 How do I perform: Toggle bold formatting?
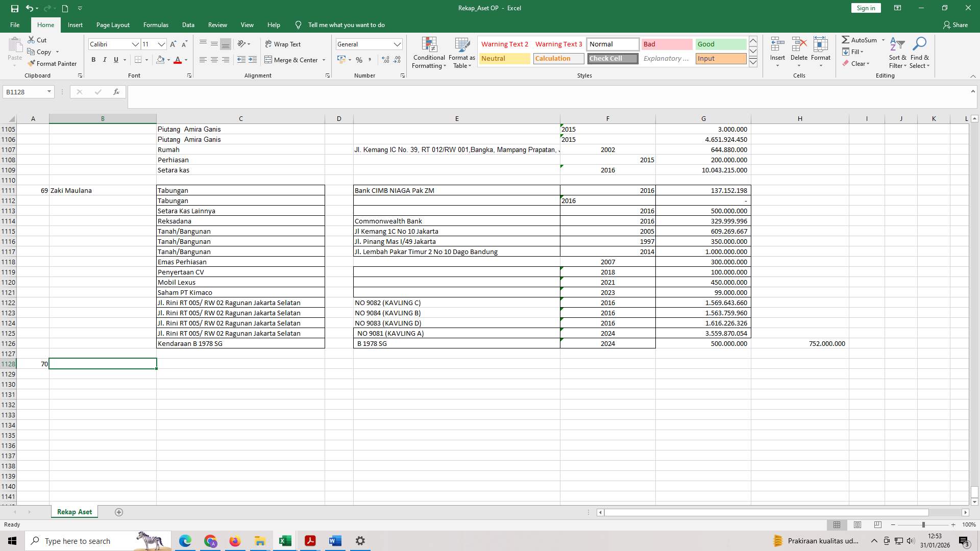[93, 60]
